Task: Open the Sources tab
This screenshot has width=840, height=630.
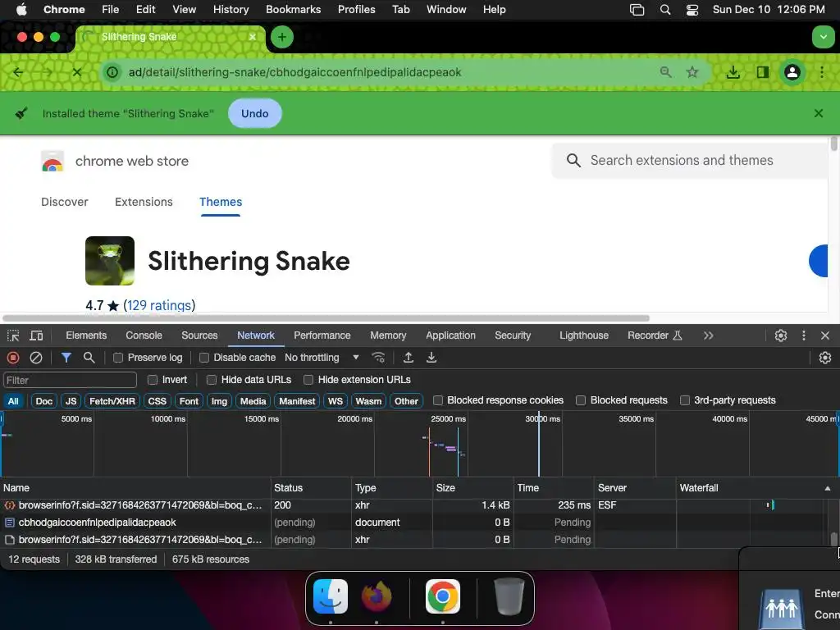Action: 199,336
